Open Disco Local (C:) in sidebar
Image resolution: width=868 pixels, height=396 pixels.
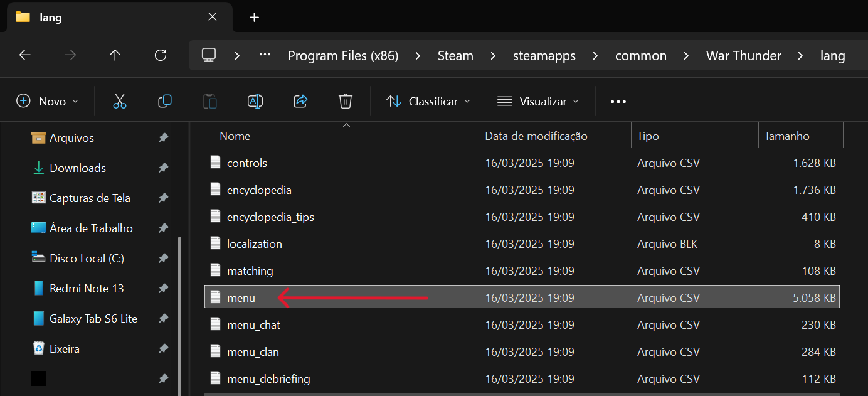pos(86,259)
